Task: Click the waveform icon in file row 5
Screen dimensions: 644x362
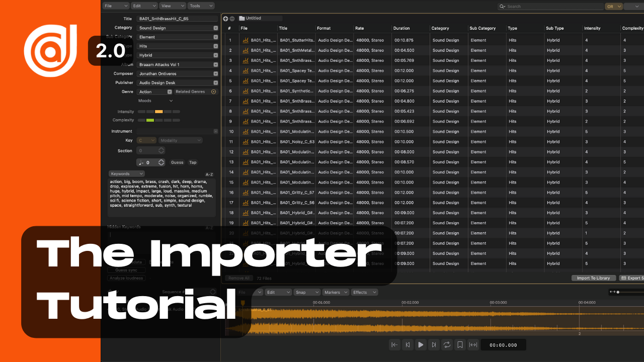Action: [246, 81]
